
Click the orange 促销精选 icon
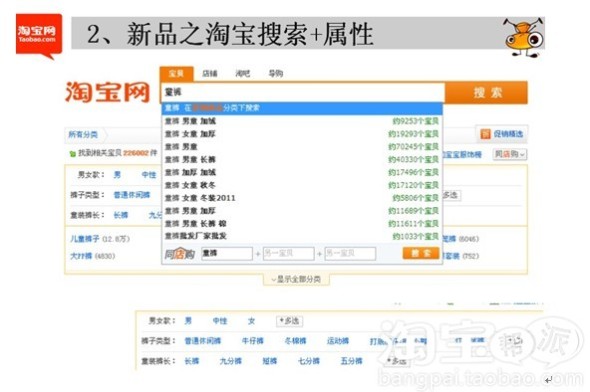tap(485, 134)
